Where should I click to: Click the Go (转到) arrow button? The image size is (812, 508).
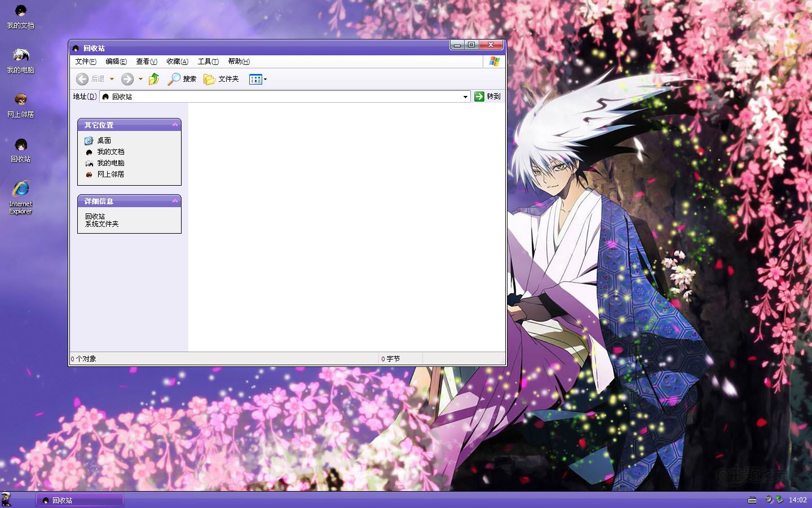pos(479,97)
